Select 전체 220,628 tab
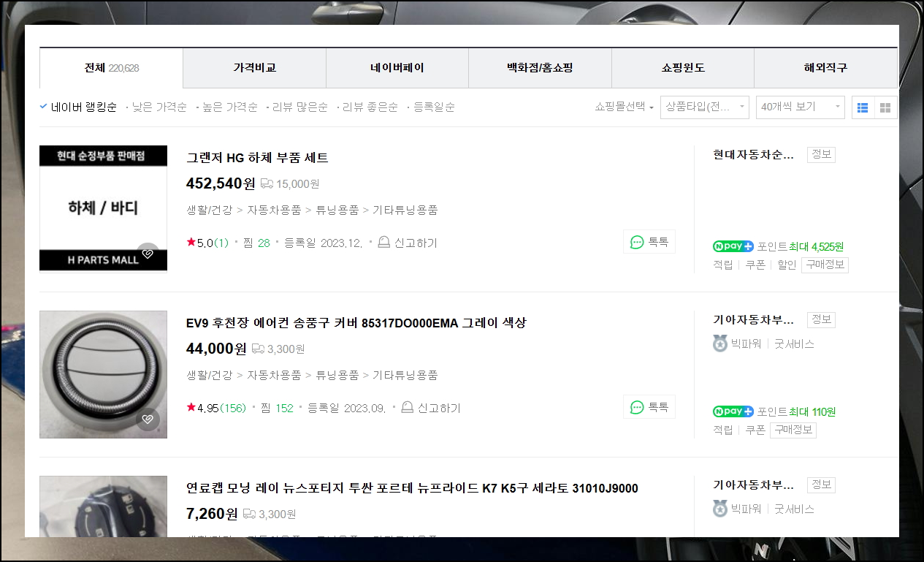Image resolution: width=924 pixels, height=562 pixels. coord(111,68)
